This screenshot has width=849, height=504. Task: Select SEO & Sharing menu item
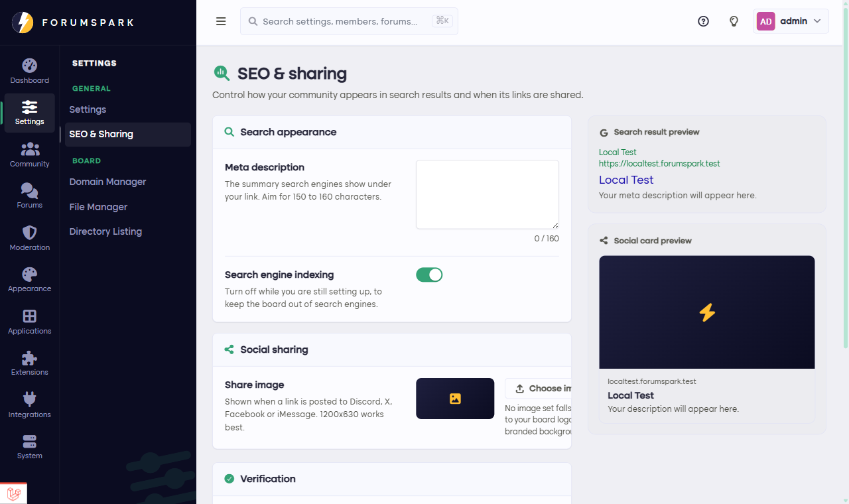click(128, 134)
